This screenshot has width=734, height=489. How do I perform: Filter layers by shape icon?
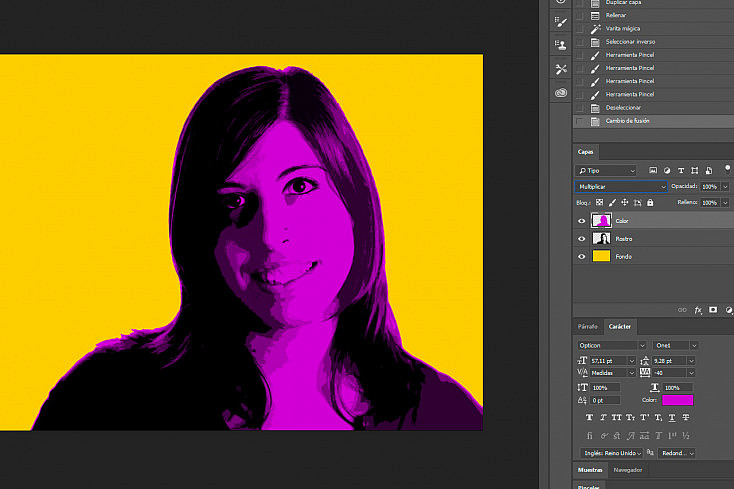coord(695,170)
